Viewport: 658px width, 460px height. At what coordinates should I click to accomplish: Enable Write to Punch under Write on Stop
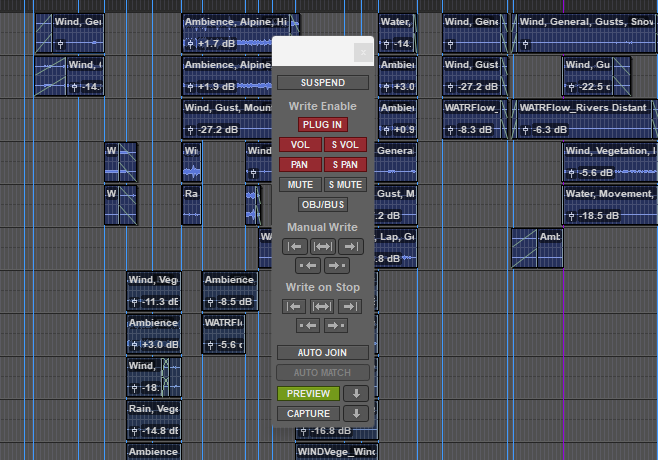308,325
